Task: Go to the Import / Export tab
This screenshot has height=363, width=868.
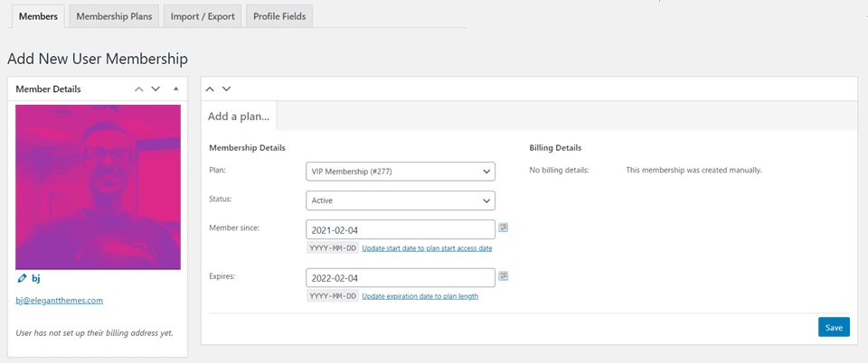Action: pyautogui.click(x=201, y=16)
